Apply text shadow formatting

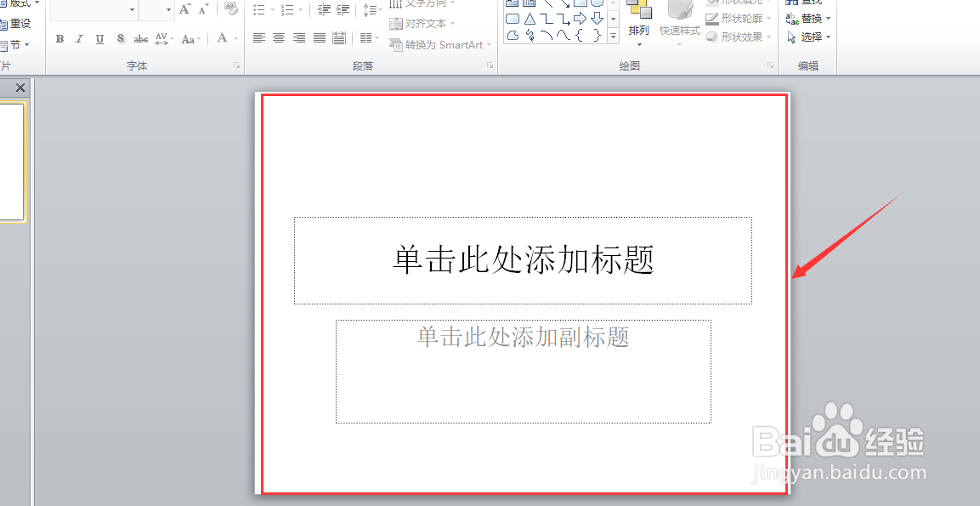120,38
